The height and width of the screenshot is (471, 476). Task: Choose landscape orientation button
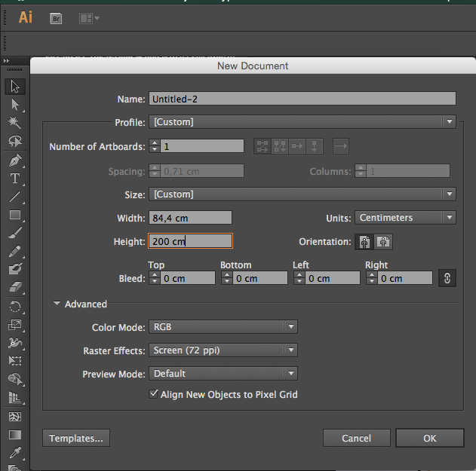point(383,242)
